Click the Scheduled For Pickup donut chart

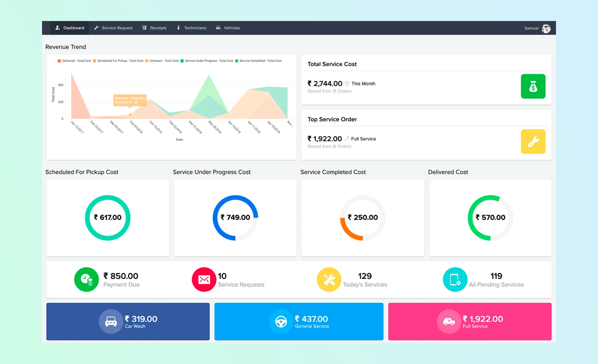pyautogui.click(x=107, y=218)
